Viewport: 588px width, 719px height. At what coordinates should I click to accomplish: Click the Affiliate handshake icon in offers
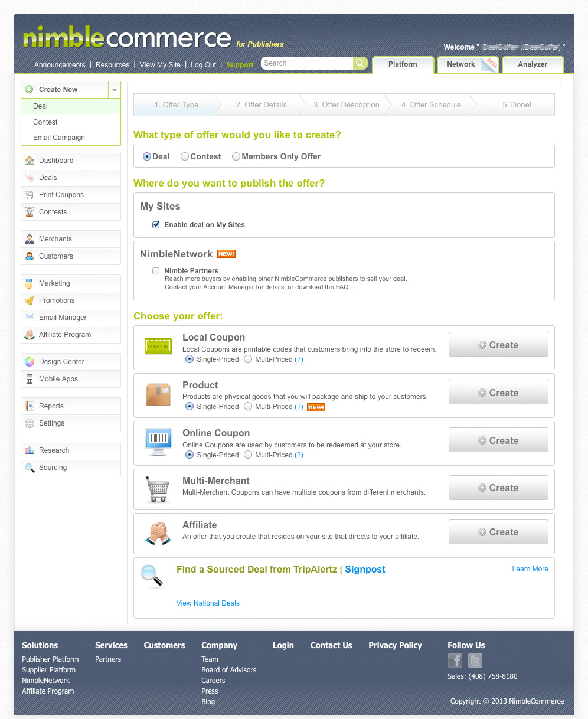158,534
